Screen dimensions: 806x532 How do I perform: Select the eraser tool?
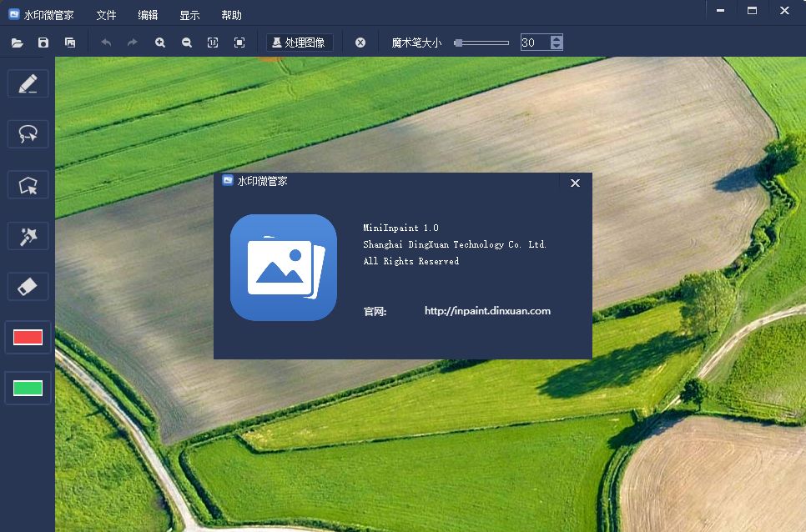[28, 286]
